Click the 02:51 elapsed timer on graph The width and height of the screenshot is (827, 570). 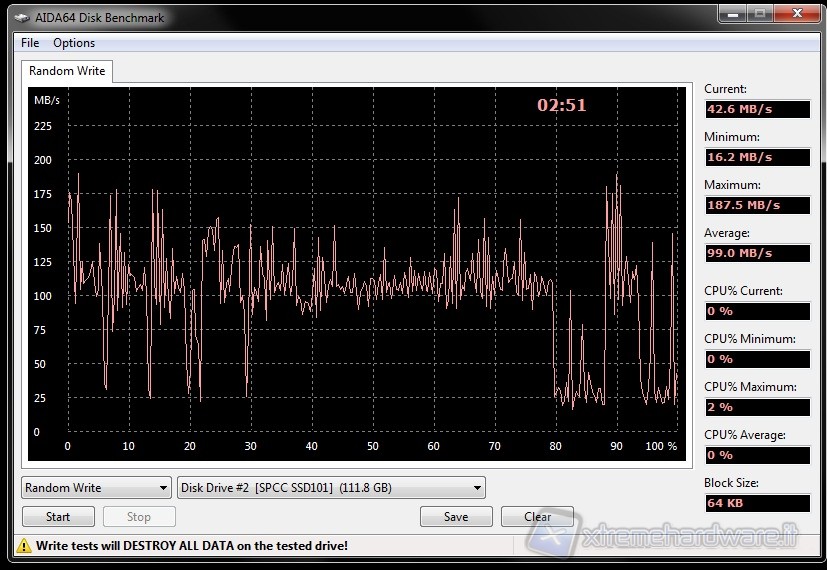tap(562, 105)
